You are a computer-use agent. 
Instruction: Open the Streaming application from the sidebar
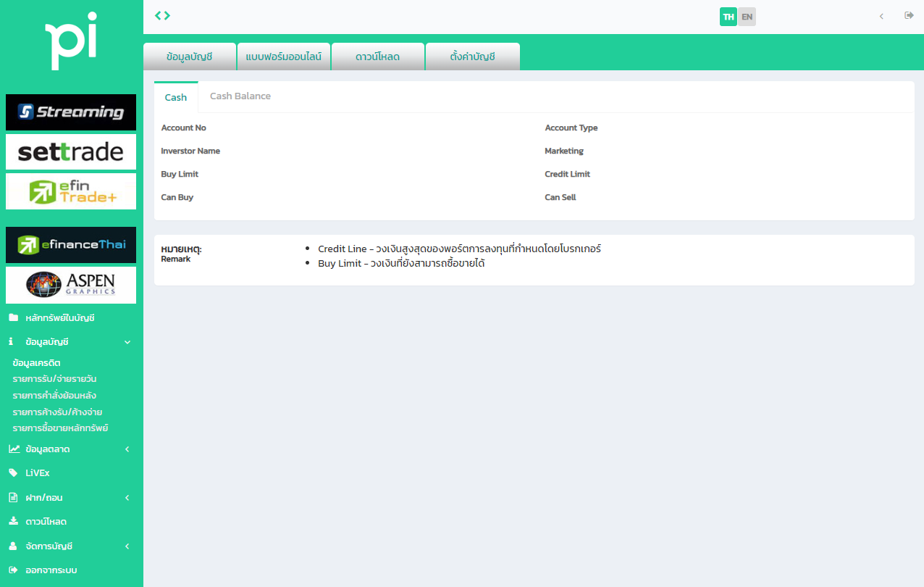tap(70, 112)
